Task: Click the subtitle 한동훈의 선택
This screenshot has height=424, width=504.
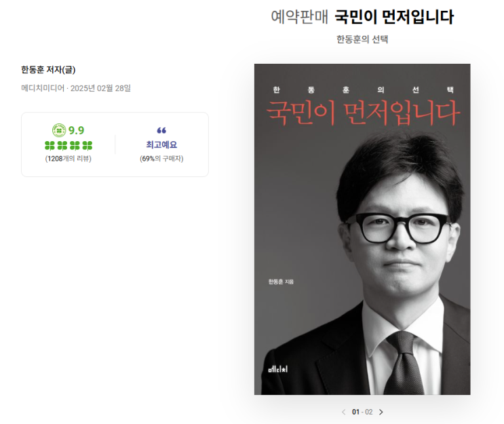Action: pos(362,39)
